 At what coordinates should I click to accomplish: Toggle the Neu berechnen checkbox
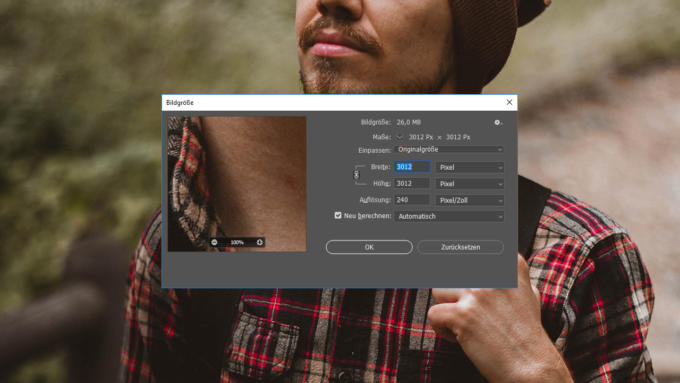(338, 215)
